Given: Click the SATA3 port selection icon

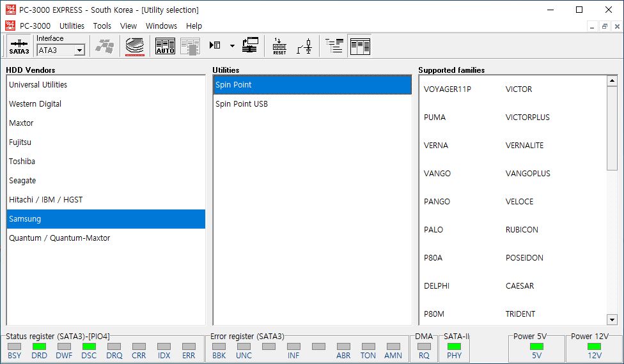Looking at the screenshot, I should point(19,47).
